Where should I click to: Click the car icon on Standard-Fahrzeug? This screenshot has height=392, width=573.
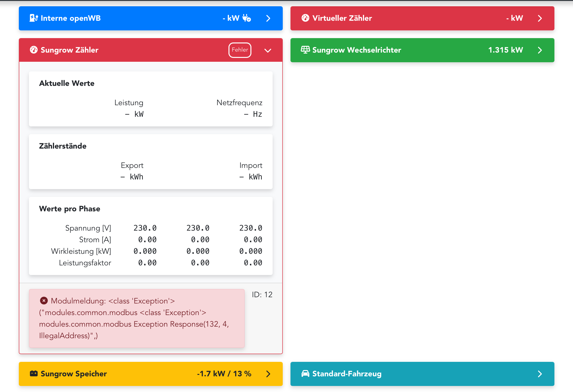click(x=305, y=373)
